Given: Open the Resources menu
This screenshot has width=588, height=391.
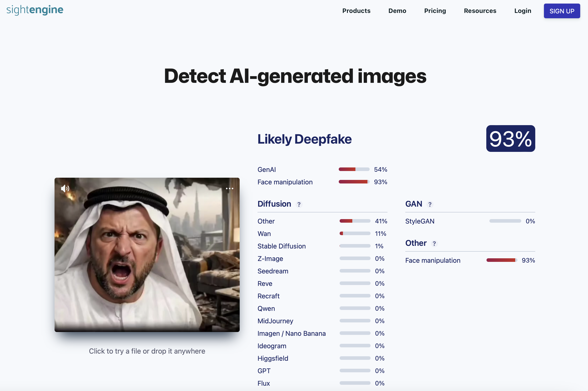Looking at the screenshot, I should (480, 11).
